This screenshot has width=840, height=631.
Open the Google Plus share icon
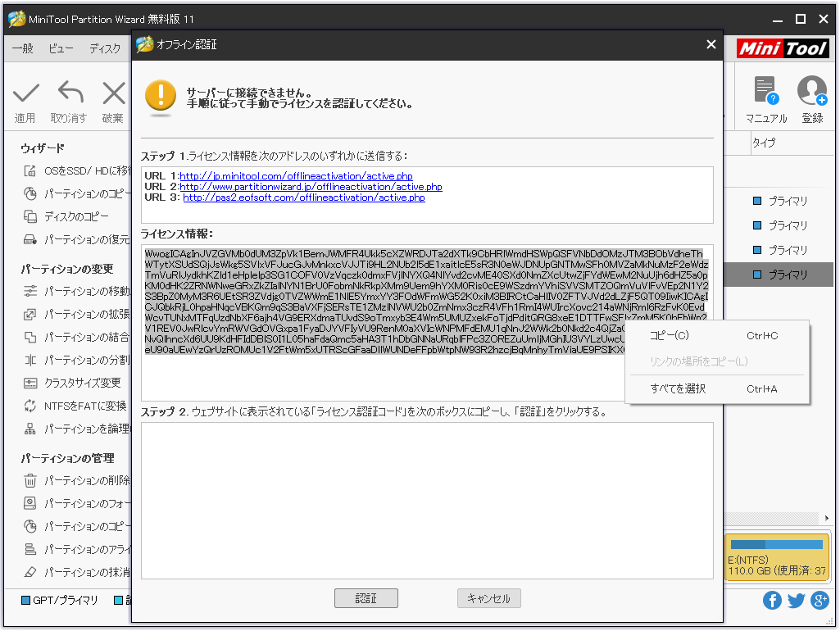tap(820, 601)
